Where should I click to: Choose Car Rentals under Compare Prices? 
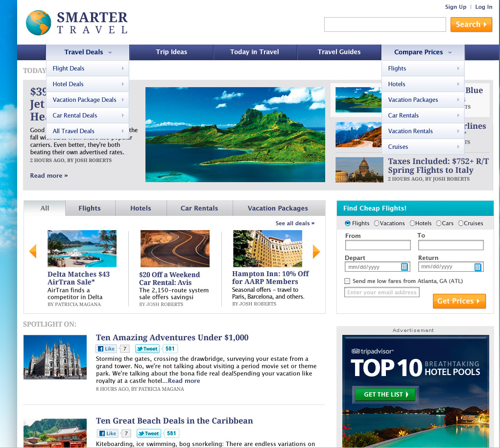pos(423,115)
